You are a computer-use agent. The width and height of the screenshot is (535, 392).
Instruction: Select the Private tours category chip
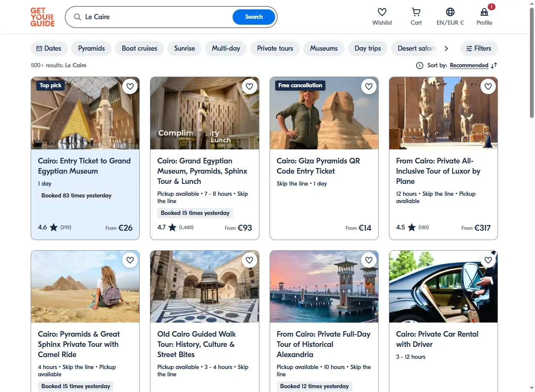click(x=275, y=49)
